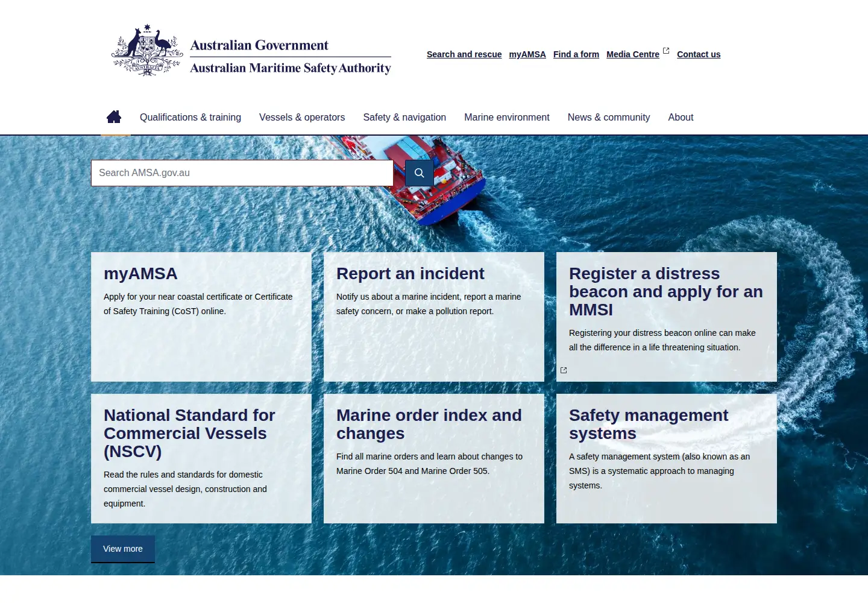Open Marine environment menu
Image resolution: width=868 pixels, height=603 pixels.
507,118
